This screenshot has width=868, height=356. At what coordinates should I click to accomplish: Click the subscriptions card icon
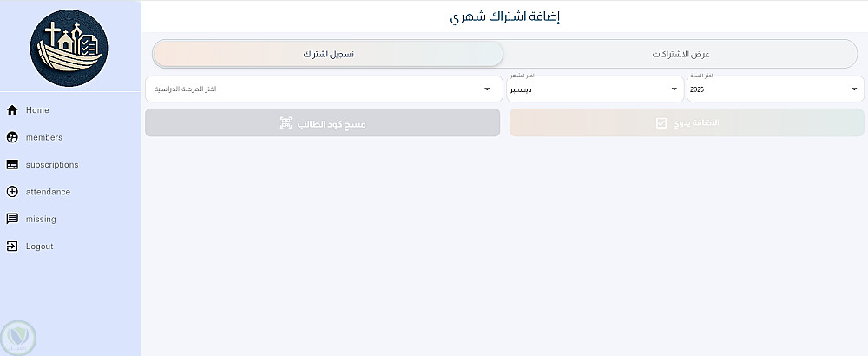click(x=12, y=165)
